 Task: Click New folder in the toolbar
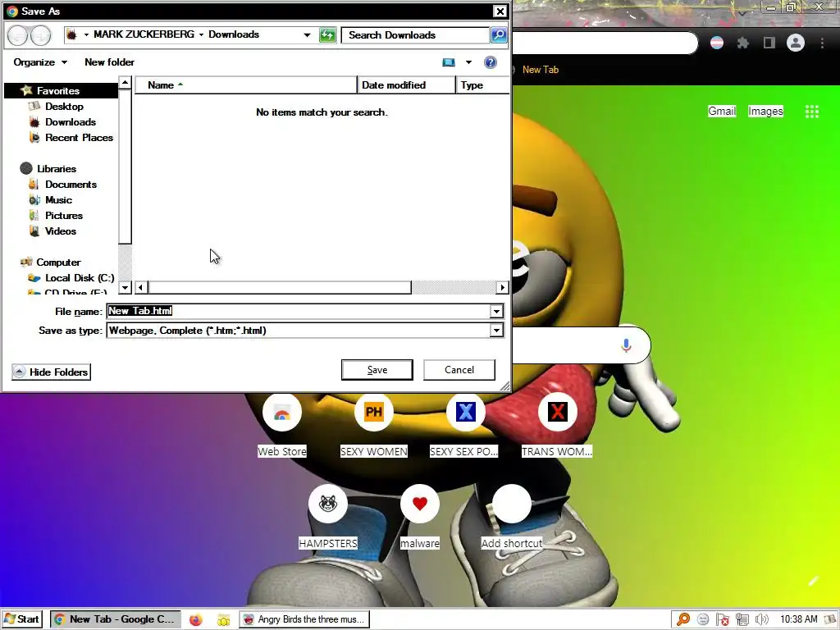pos(109,62)
